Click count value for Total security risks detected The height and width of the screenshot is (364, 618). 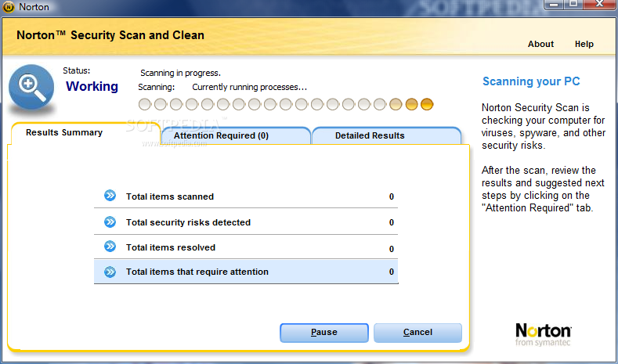(x=392, y=222)
